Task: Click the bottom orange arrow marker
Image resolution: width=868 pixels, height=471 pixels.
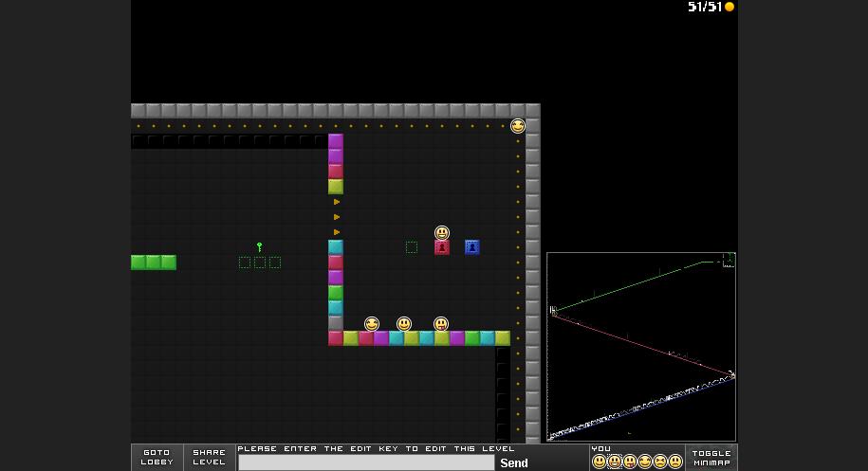Action: tap(337, 232)
